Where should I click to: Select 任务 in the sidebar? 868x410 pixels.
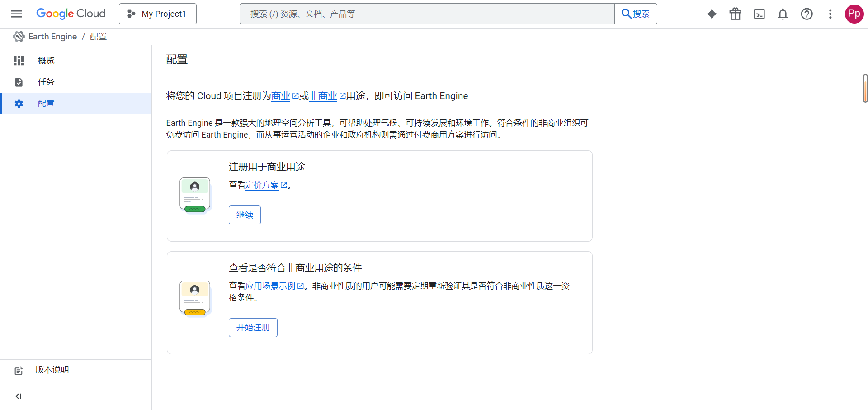pyautogui.click(x=45, y=82)
